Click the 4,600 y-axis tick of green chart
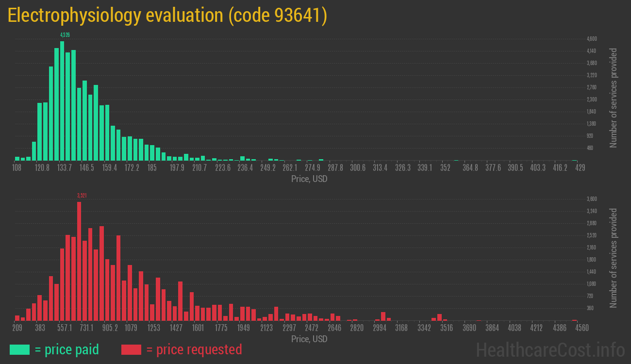Viewport: 631px width, 364px height. 592,39
